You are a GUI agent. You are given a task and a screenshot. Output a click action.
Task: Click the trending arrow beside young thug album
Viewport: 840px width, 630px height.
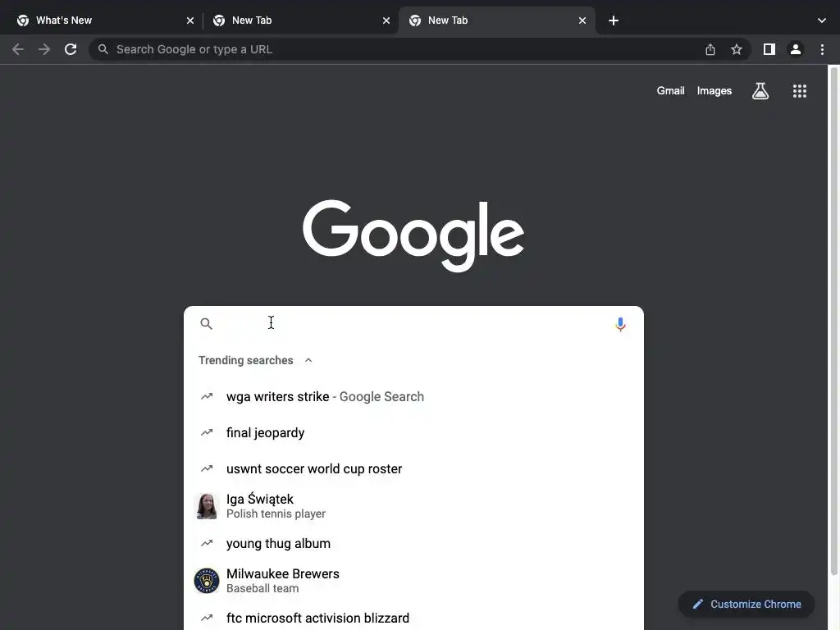(x=206, y=543)
